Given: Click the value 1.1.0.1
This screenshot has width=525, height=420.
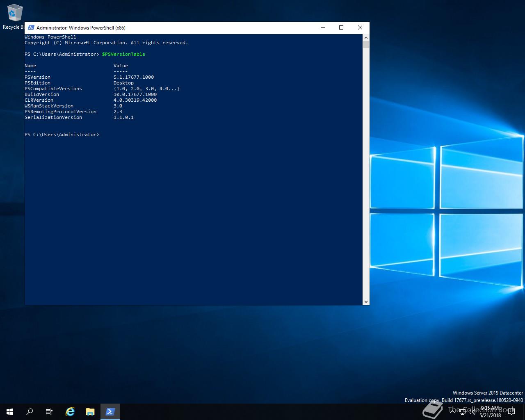Looking at the screenshot, I should [123, 117].
